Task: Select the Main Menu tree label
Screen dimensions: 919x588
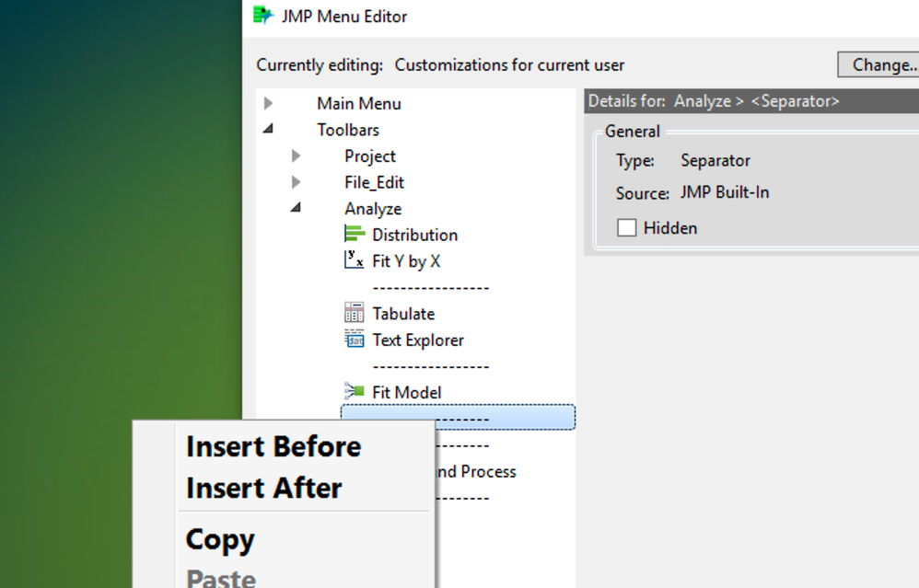Action: coord(359,104)
